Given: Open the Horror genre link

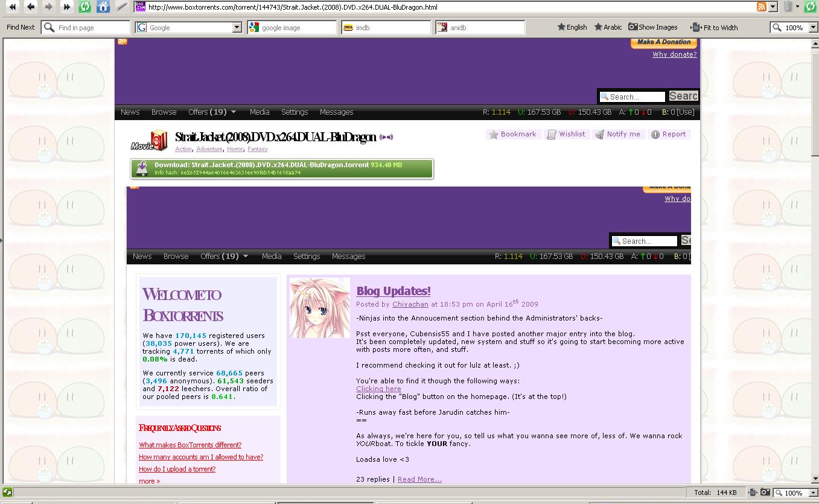Looking at the screenshot, I should 235,149.
